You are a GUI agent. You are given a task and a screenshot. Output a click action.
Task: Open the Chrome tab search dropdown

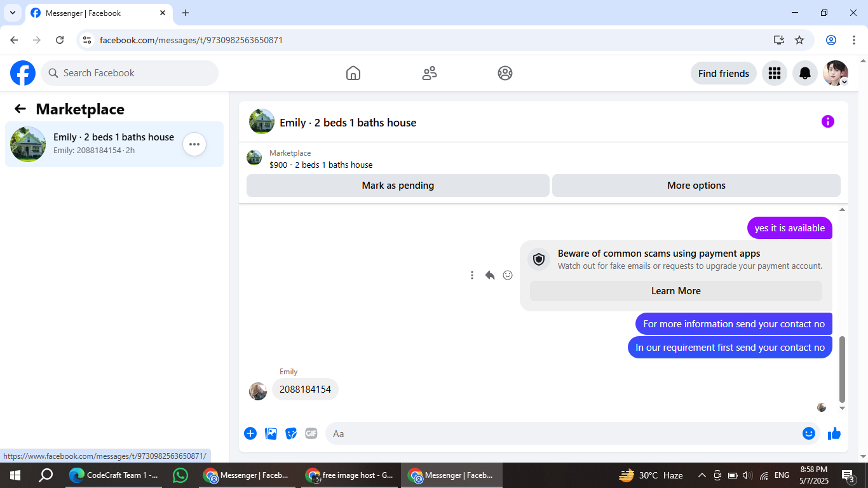tap(12, 13)
